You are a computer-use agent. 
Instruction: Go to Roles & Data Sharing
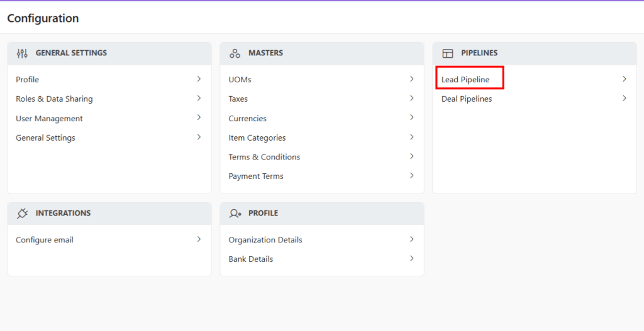pos(54,99)
